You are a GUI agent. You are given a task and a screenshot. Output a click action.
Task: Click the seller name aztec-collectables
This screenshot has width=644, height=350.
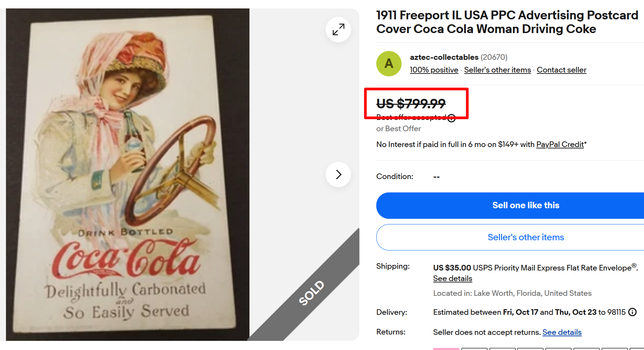coord(444,57)
